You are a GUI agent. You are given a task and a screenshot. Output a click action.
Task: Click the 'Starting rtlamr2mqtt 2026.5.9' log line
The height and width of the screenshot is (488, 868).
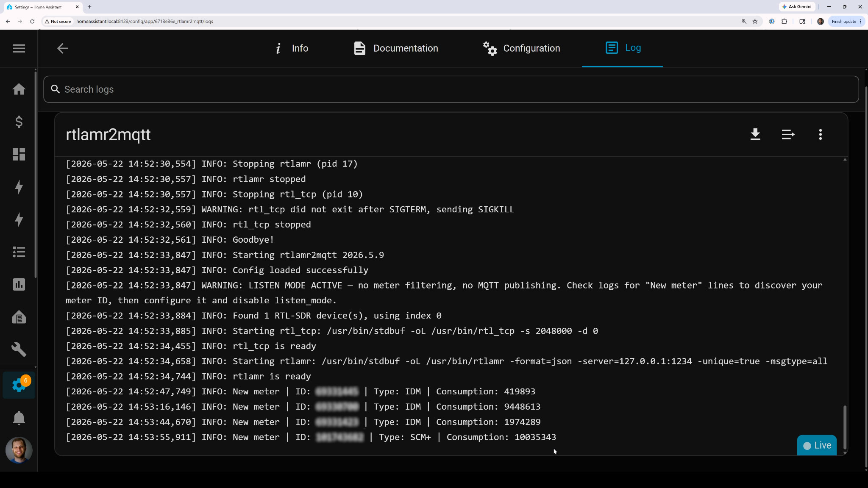tap(225, 255)
